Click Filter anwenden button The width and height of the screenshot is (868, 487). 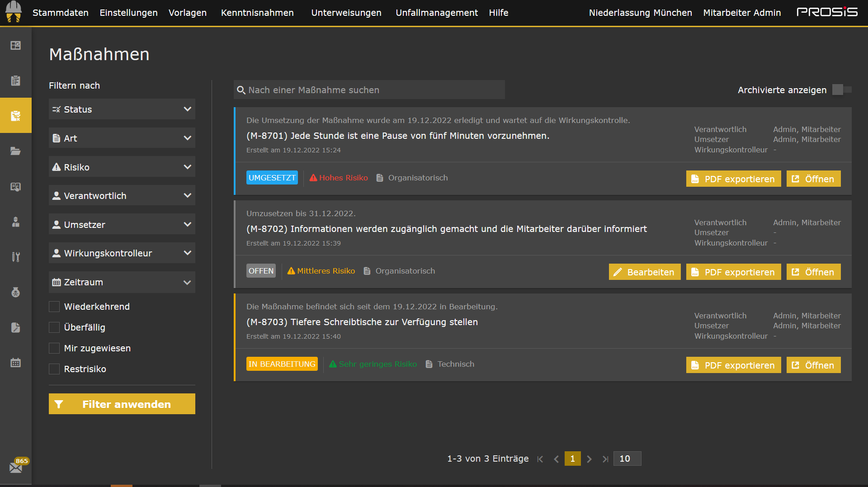click(x=122, y=404)
